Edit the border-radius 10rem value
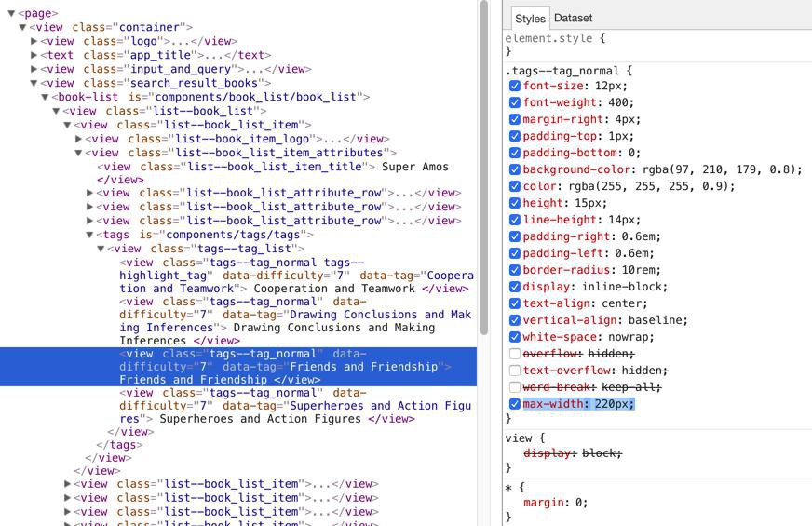Screen dimensions: 812x526 pyautogui.click(x=640, y=270)
